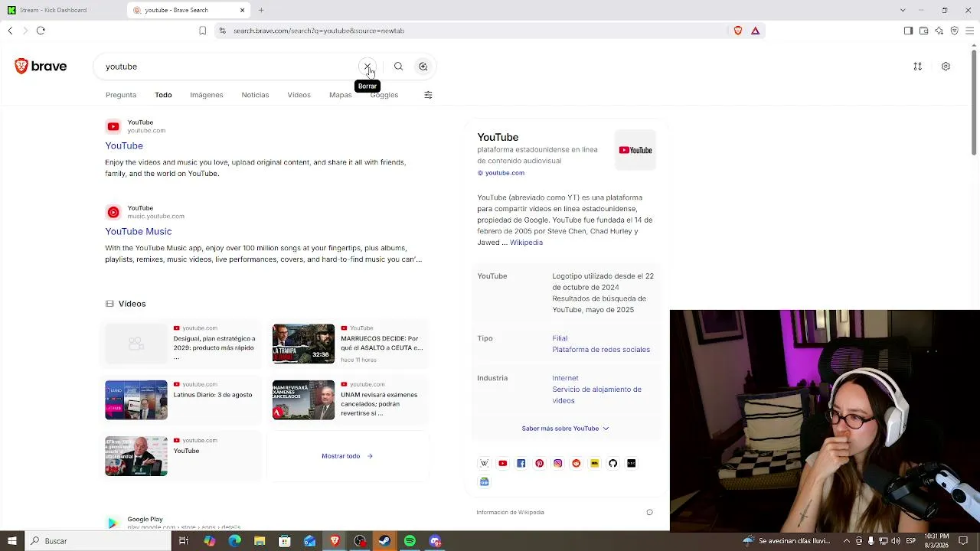The width and height of the screenshot is (980, 551).
Task: Open the tab search dropdown arrow
Action: point(903,10)
